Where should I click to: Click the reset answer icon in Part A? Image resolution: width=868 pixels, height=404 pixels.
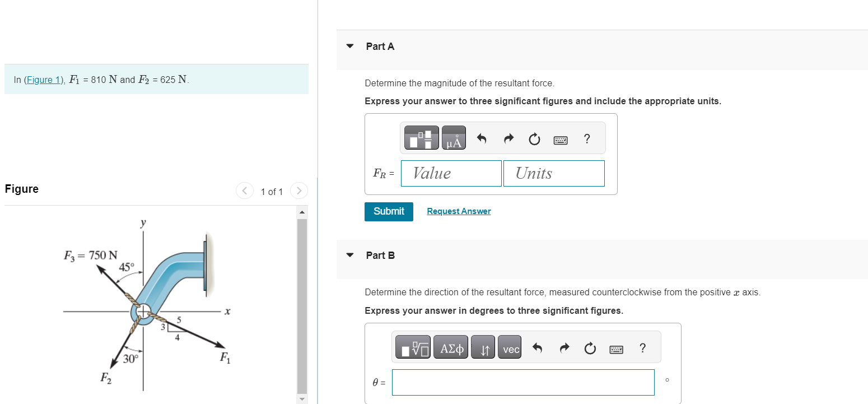coord(534,138)
